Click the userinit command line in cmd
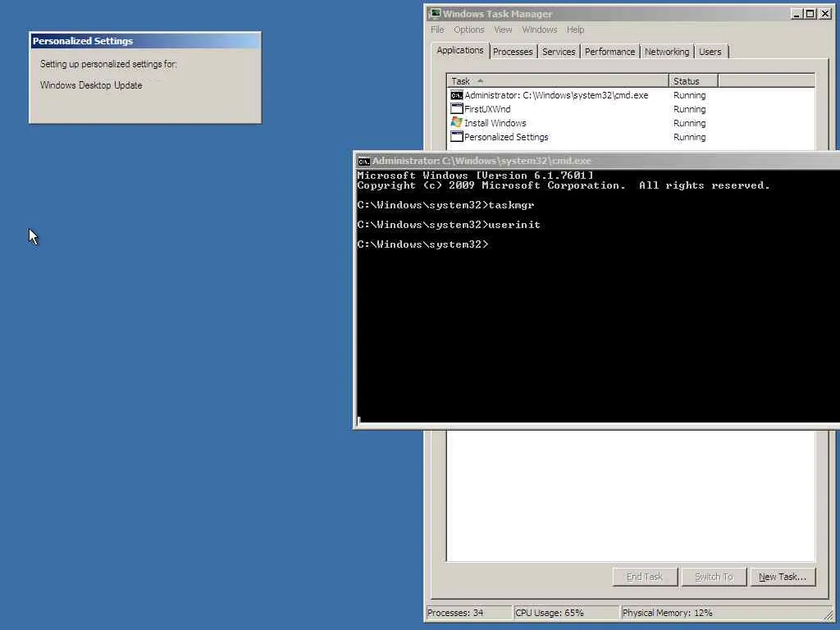Viewport: 840px width, 630px height. 449,225
